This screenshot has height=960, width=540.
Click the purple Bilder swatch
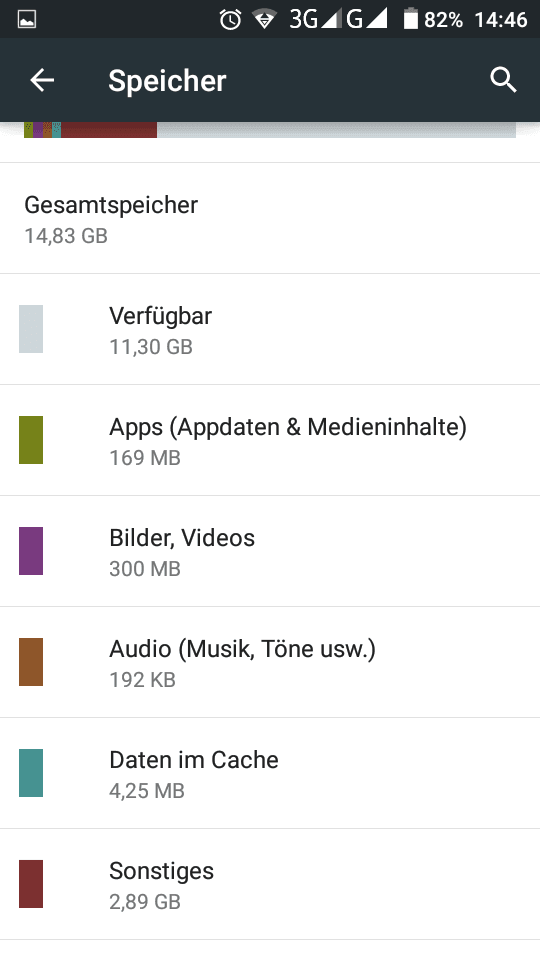tap(31, 551)
